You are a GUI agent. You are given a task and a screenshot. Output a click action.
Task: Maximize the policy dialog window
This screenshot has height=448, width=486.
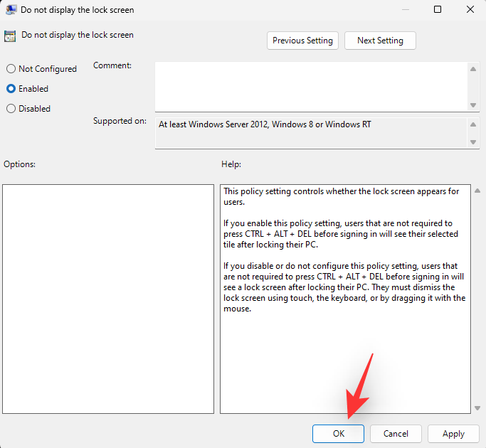(x=438, y=10)
